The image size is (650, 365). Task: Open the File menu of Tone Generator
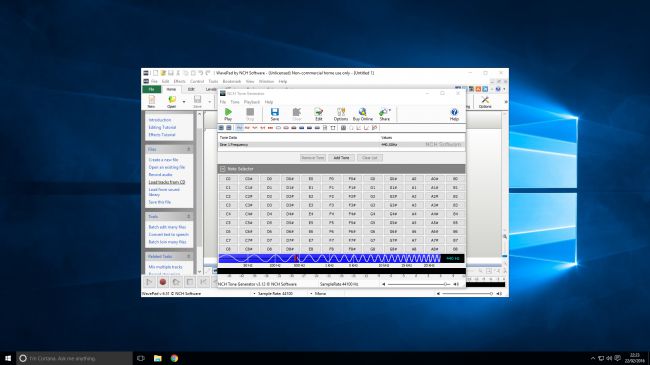[x=223, y=102]
